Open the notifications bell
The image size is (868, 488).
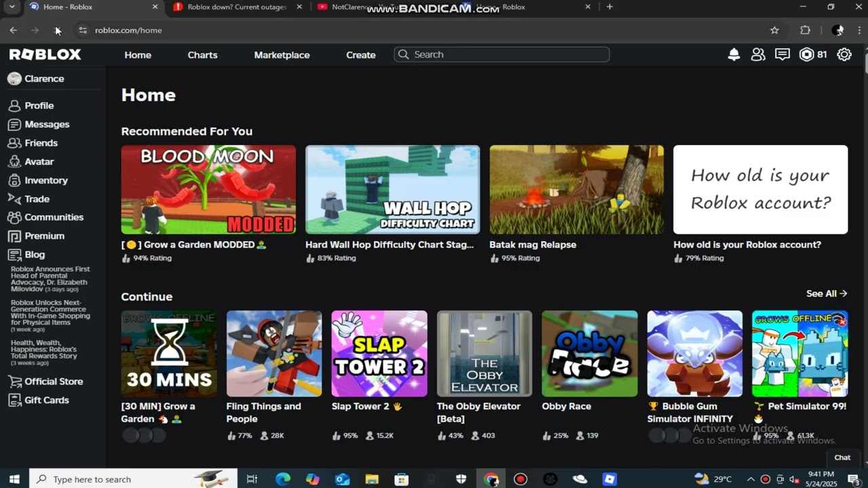734,54
